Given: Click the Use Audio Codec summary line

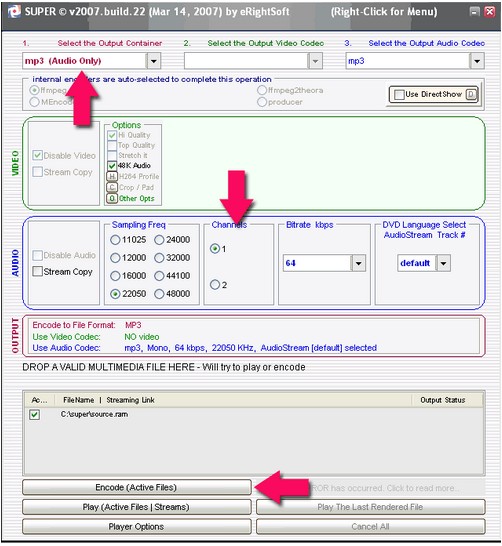Looking at the screenshot, I should tap(204, 348).
